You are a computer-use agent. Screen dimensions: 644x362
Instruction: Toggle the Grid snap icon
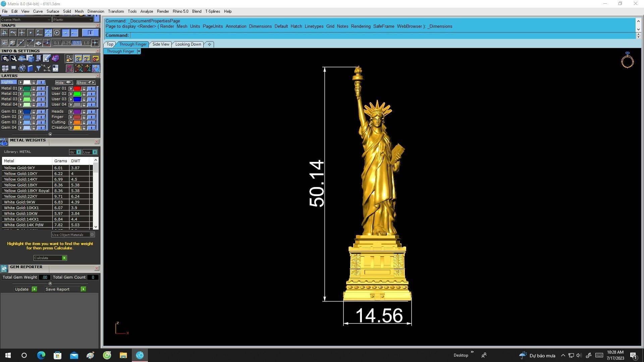[95, 43]
